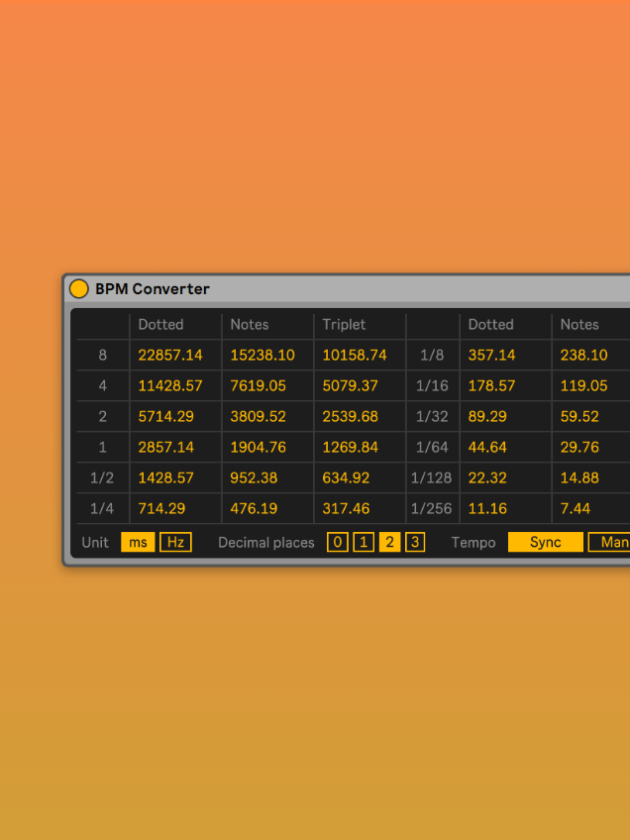
Task: Click the value 22857.14
Action: (x=170, y=356)
